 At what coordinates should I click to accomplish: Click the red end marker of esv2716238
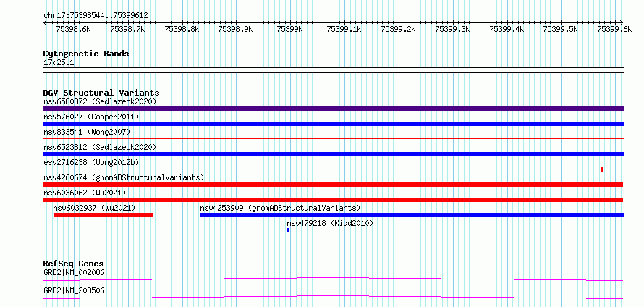602,169
